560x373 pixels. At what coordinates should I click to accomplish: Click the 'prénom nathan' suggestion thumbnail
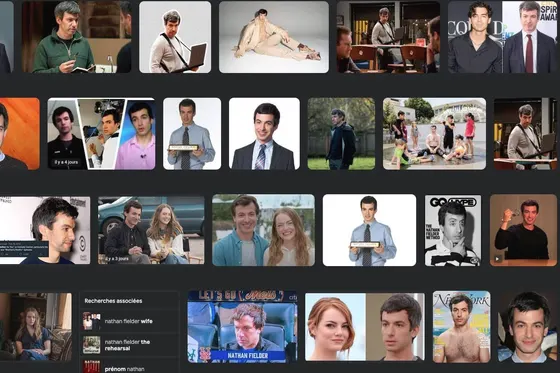click(x=92, y=367)
